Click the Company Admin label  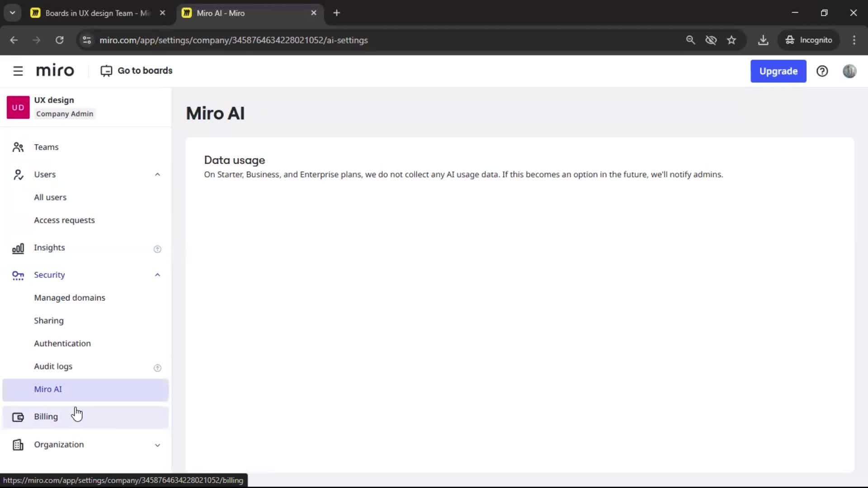65,114
